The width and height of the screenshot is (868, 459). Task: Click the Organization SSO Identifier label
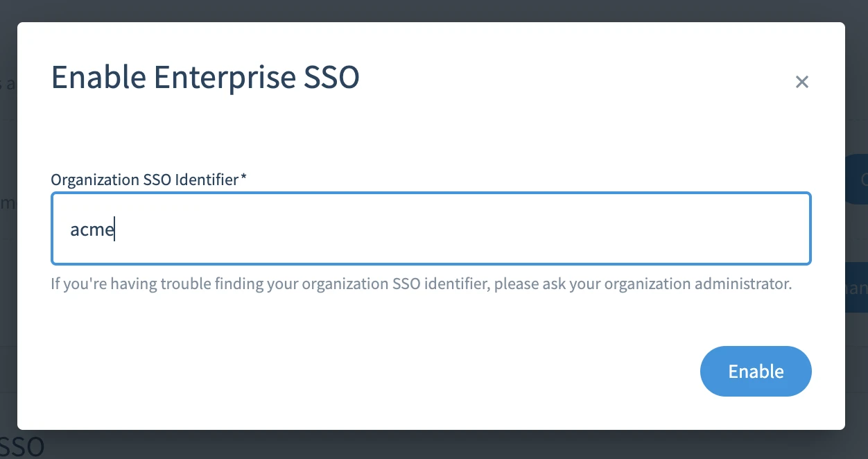click(141, 179)
